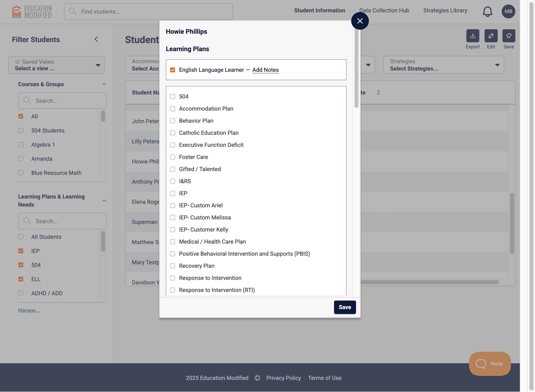535x392 pixels.
Task: Switch to Data Collection Hub tab
Action: [x=384, y=11]
